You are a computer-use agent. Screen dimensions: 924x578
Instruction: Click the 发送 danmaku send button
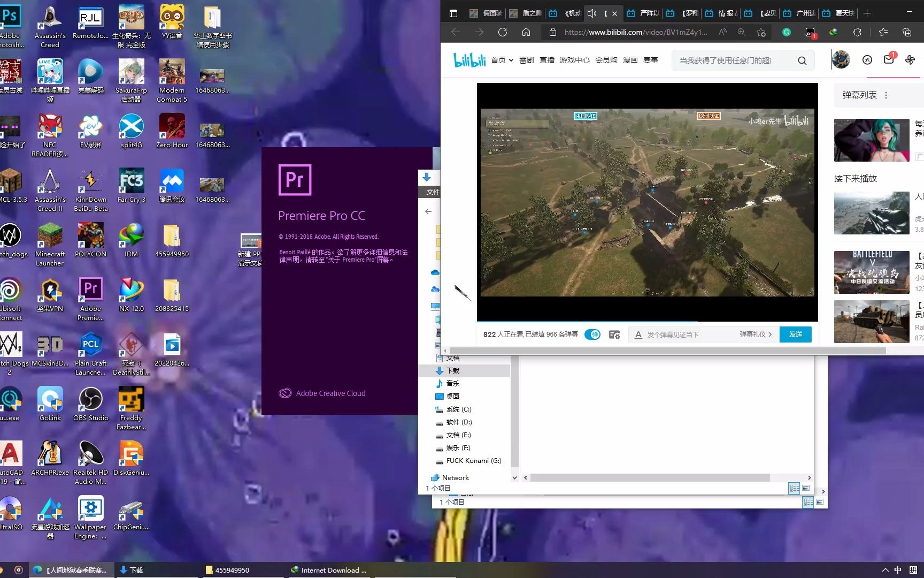pyautogui.click(x=795, y=334)
